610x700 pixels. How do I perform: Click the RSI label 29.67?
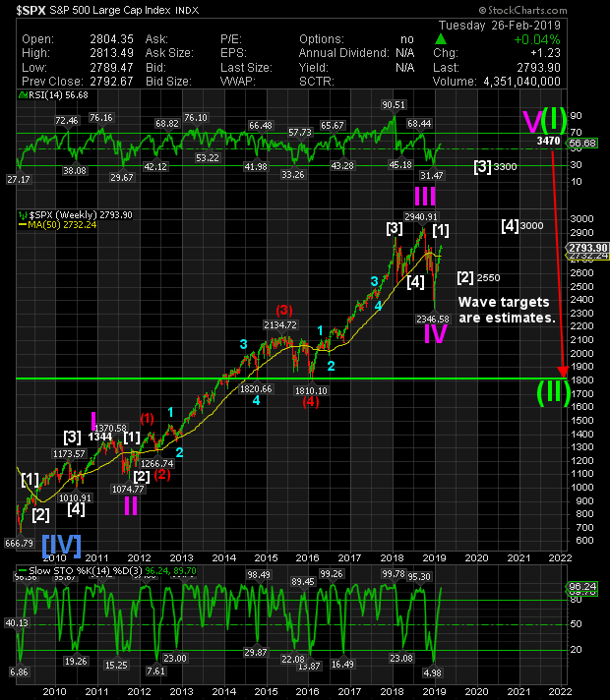coord(122,177)
